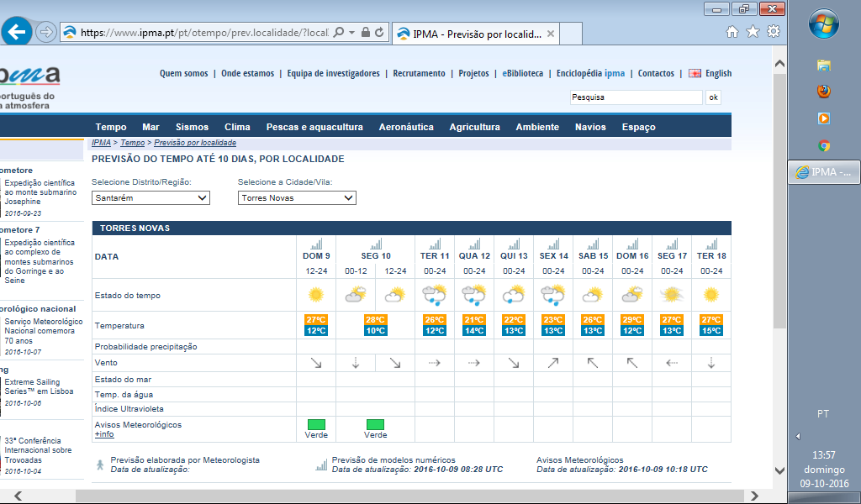Viewport: 861px width, 504px height.
Task: Open a new blank browser tab
Action: 571,34
